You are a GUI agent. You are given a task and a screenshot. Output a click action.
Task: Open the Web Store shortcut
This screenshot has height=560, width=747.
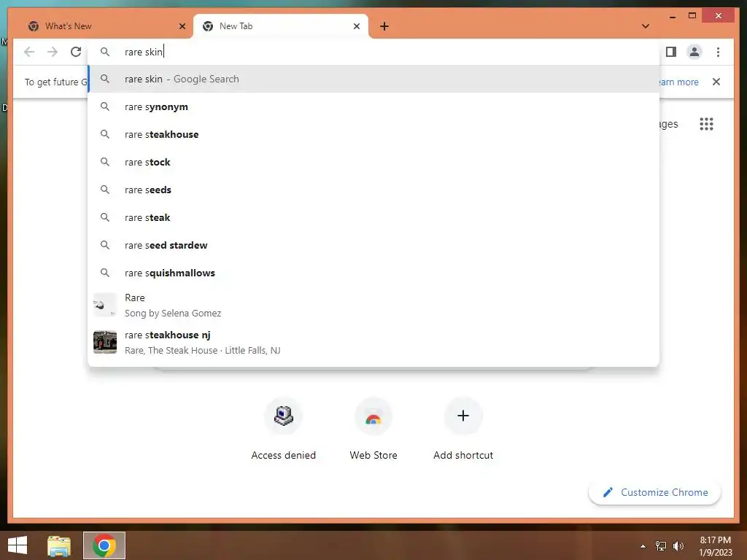click(373, 429)
